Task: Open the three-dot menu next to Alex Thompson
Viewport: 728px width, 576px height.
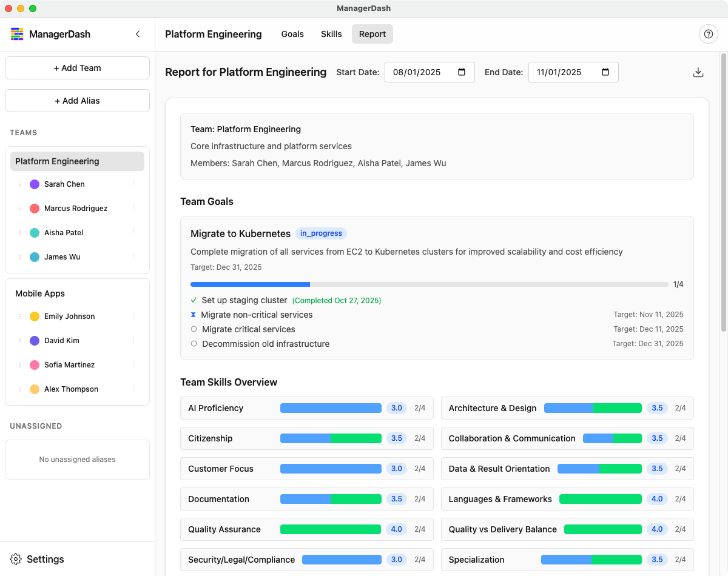Action: [133, 389]
